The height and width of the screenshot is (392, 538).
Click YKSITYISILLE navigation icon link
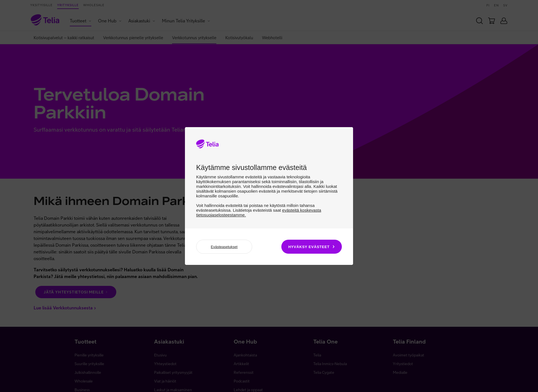41,5
